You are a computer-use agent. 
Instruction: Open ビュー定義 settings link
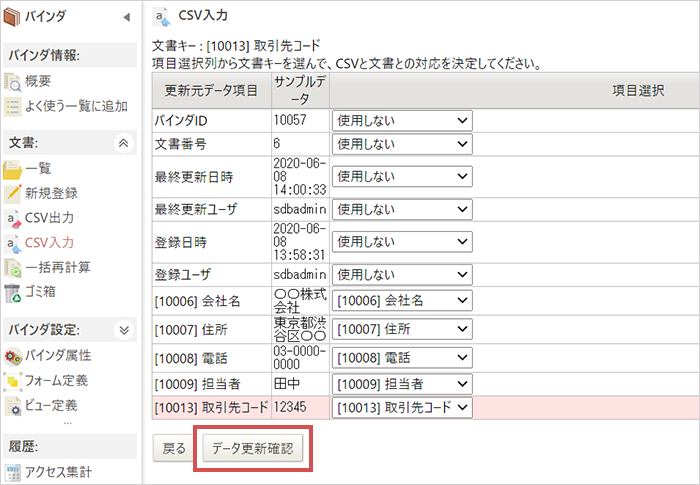(51, 406)
